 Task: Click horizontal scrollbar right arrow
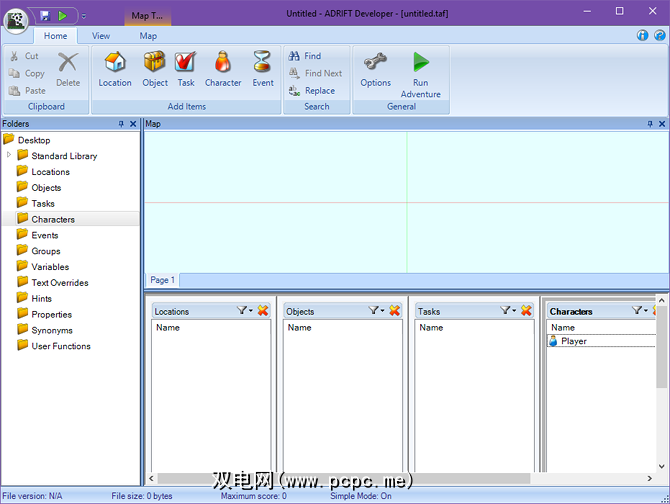click(649, 478)
